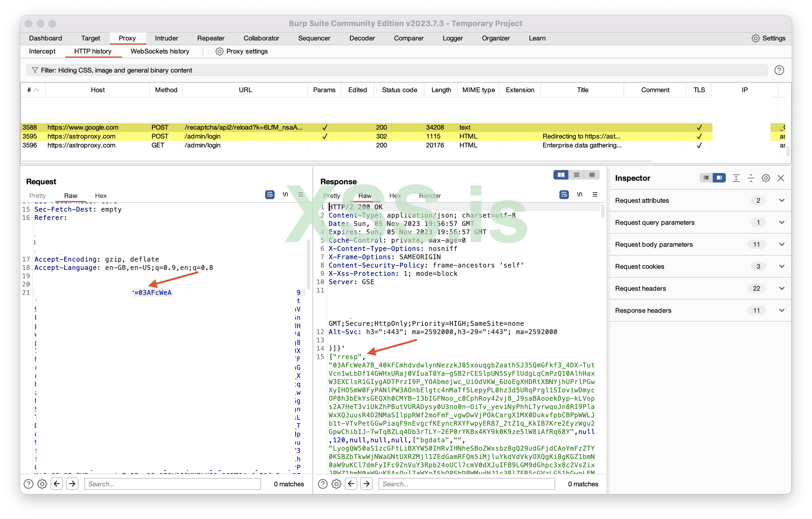The image size is (812, 519).
Task: Switch to WebSockets history tab
Action: 160,51
